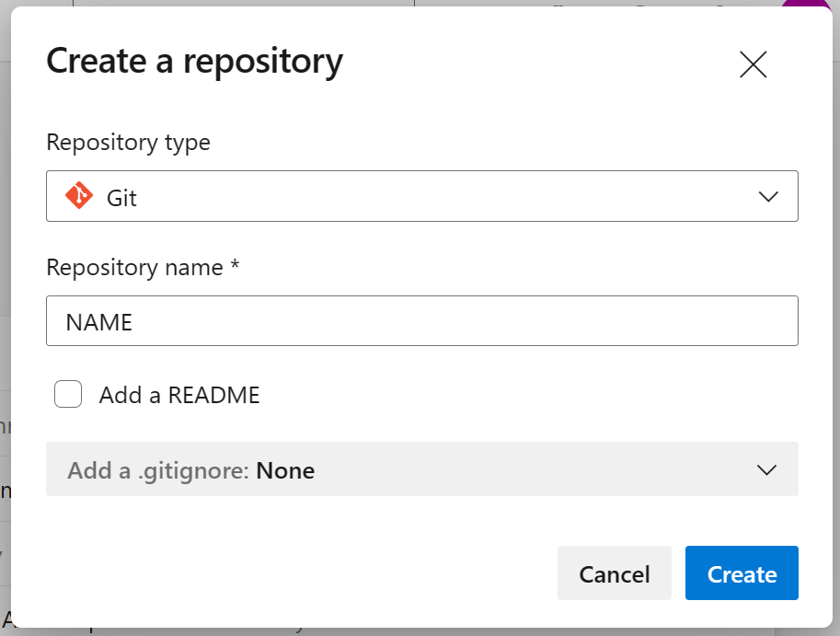
Task: Click the required asterisk beside Repository name
Action: click(236, 268)
